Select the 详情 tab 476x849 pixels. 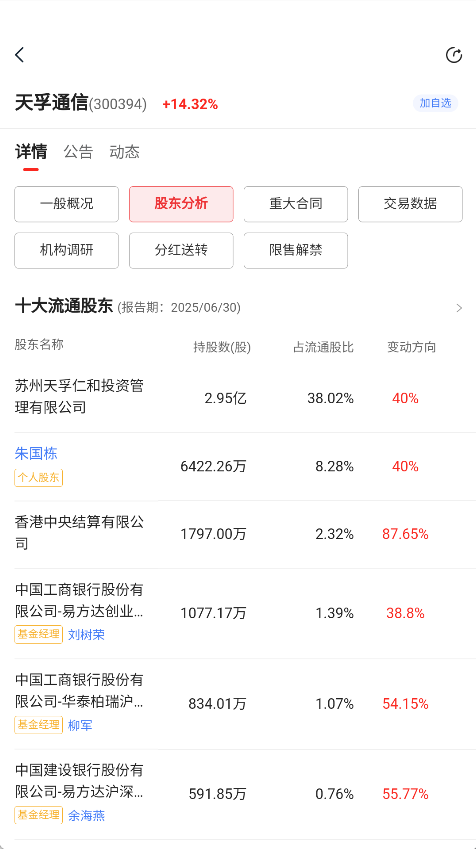[31, 152]
